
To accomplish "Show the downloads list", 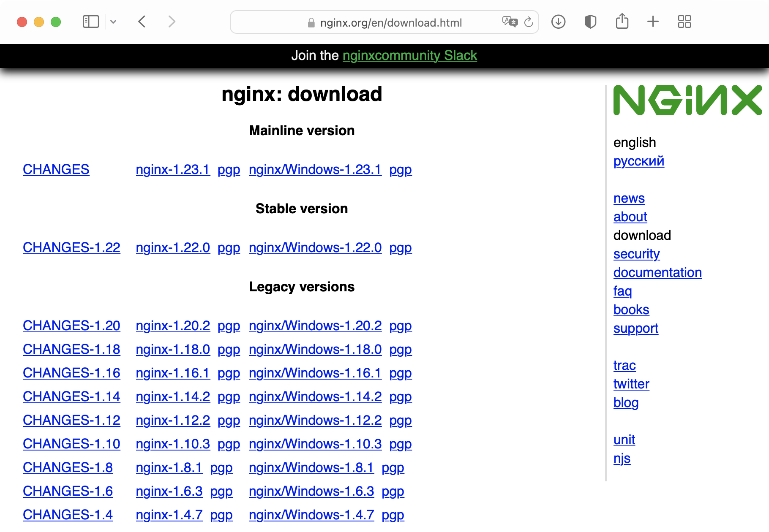I will click(x=558, y=22).
